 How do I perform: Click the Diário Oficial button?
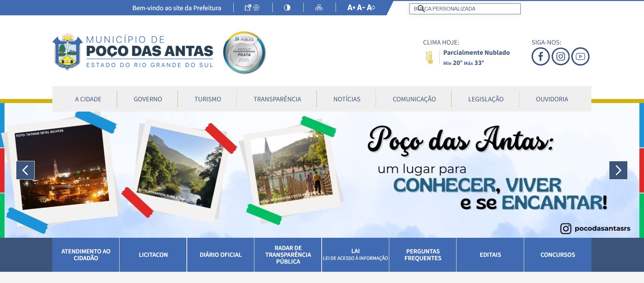coord(220,255)
